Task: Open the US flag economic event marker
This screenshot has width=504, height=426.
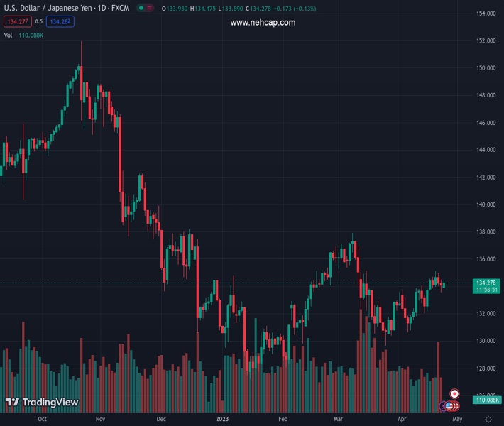Action: (x=449, y=406)
